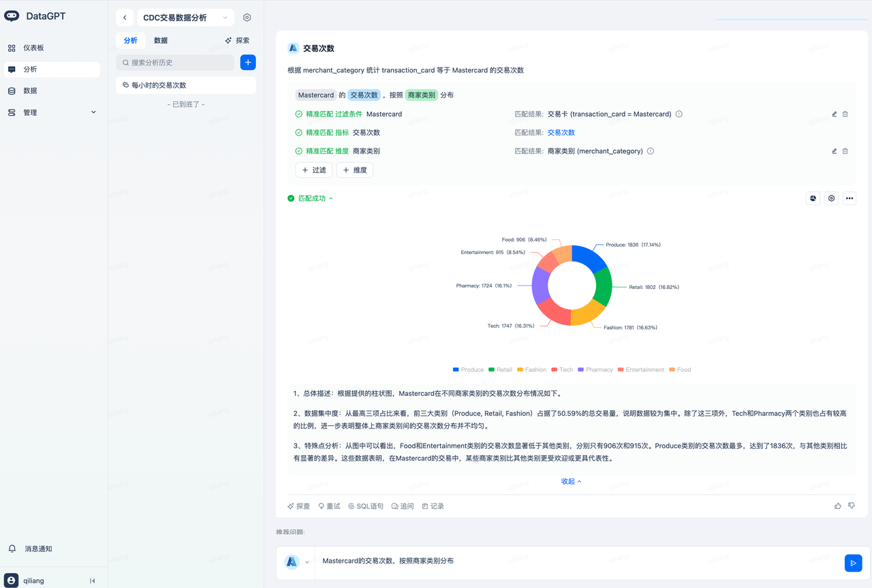Click the SQL语句 button

tap(366, 506)
